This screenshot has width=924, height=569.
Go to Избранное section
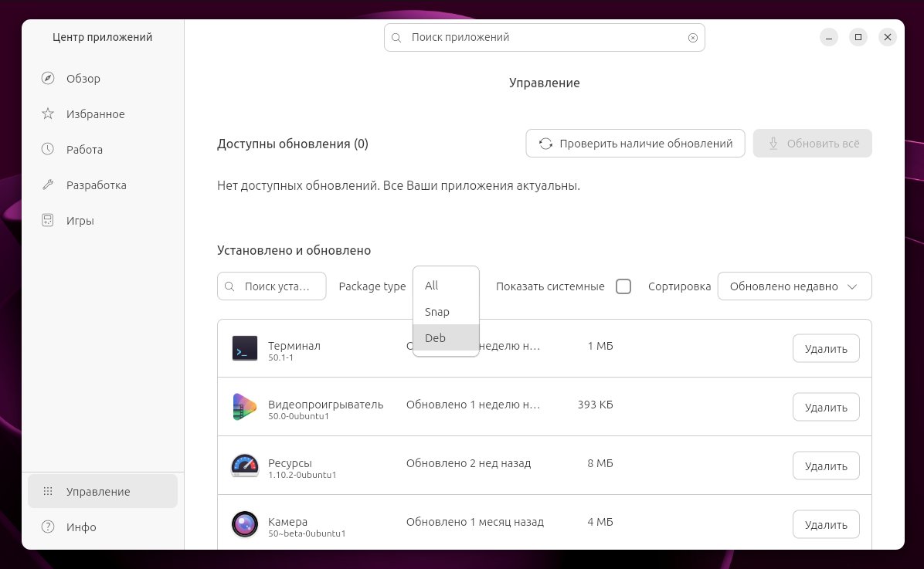click(x=103, y=113)
